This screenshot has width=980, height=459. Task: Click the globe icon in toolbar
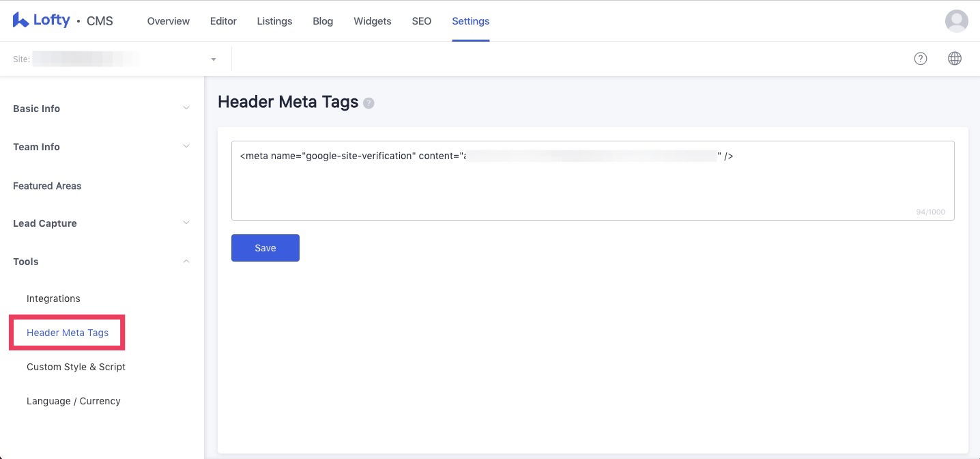[x=955, y=59]
